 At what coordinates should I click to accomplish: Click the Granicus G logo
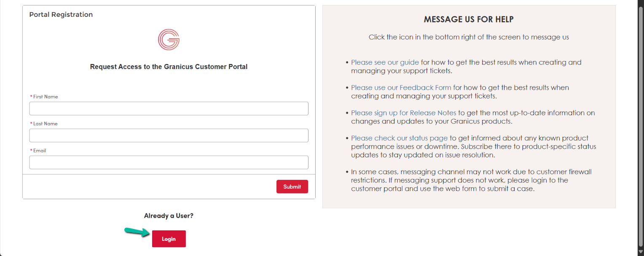(x=169, y=40)
